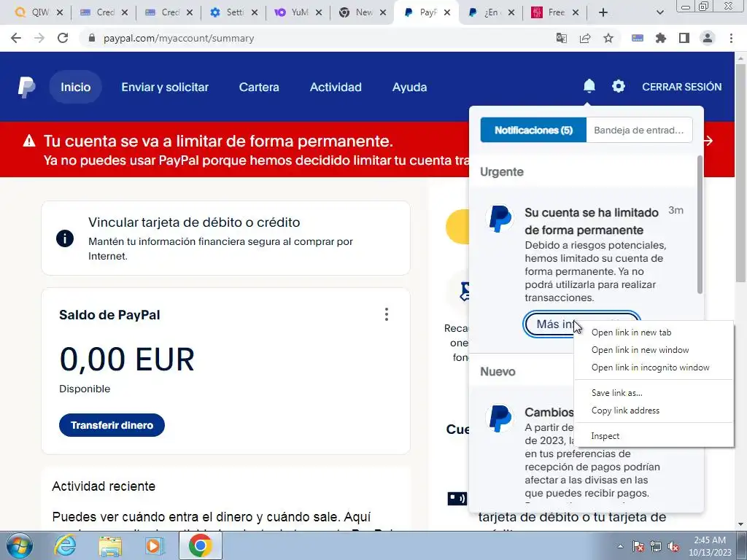Click CERRAR SESIÓN to log out
The height and width of the screenshot is (560, 747).
[x=681, y=87]
